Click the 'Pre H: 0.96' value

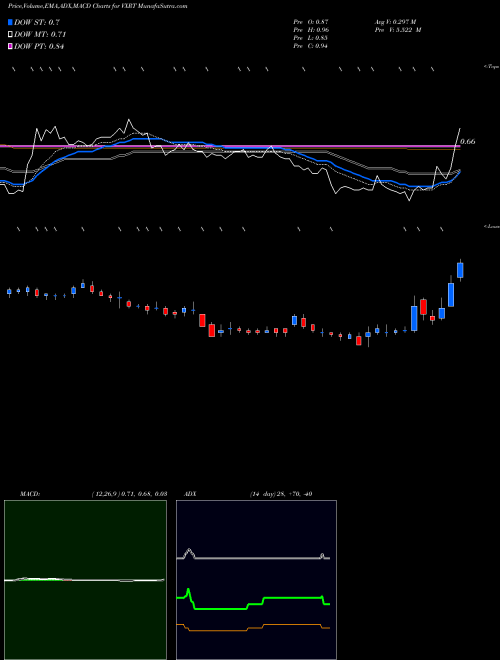click(x=311, y=29)
